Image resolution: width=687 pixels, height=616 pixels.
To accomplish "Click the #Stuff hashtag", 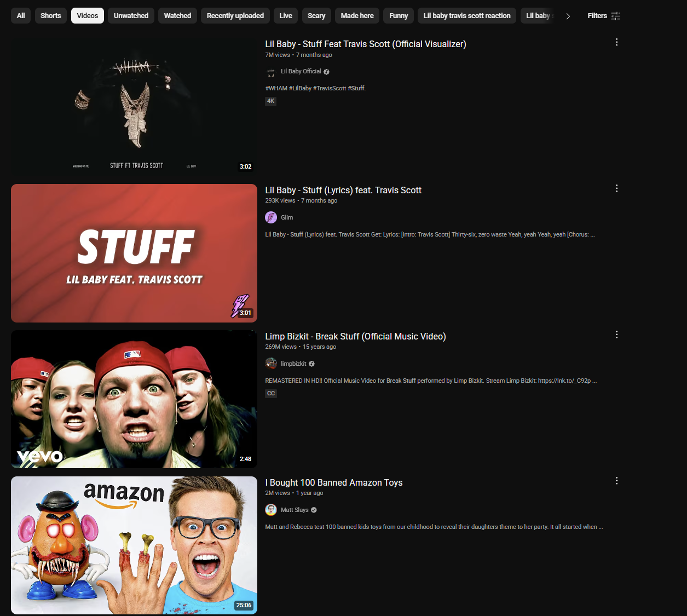I will coord(356,88).
